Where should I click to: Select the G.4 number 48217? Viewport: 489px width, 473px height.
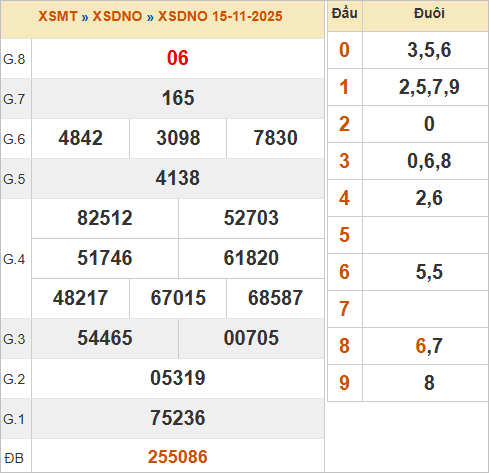pyautogui.click(x=80, y=298)
